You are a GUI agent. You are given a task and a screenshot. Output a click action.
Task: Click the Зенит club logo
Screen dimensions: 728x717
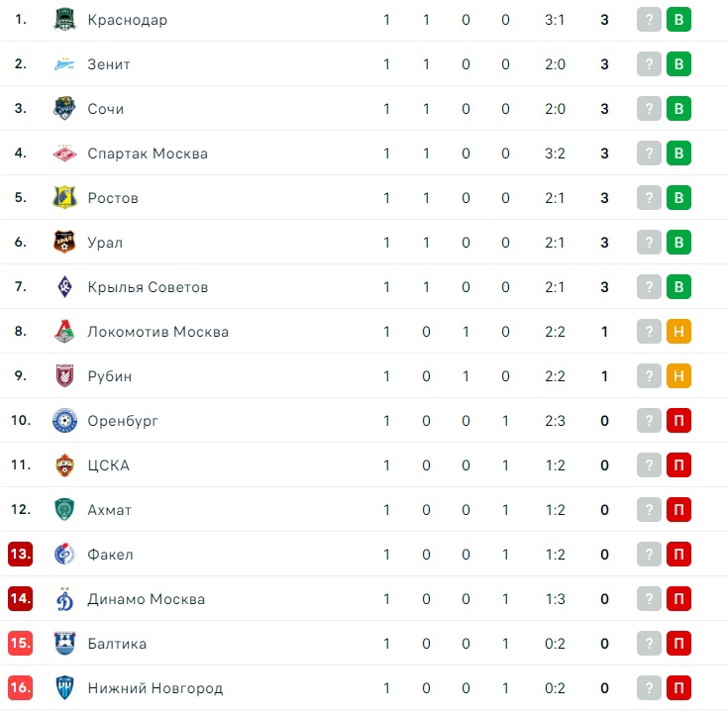pos(64,64)
